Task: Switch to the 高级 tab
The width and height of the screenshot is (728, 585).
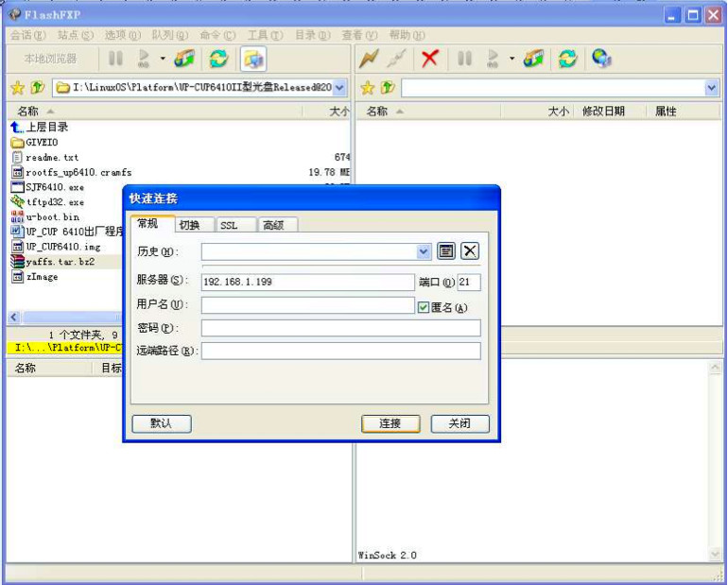Action: pyautogui.click(x=277, y=225)
